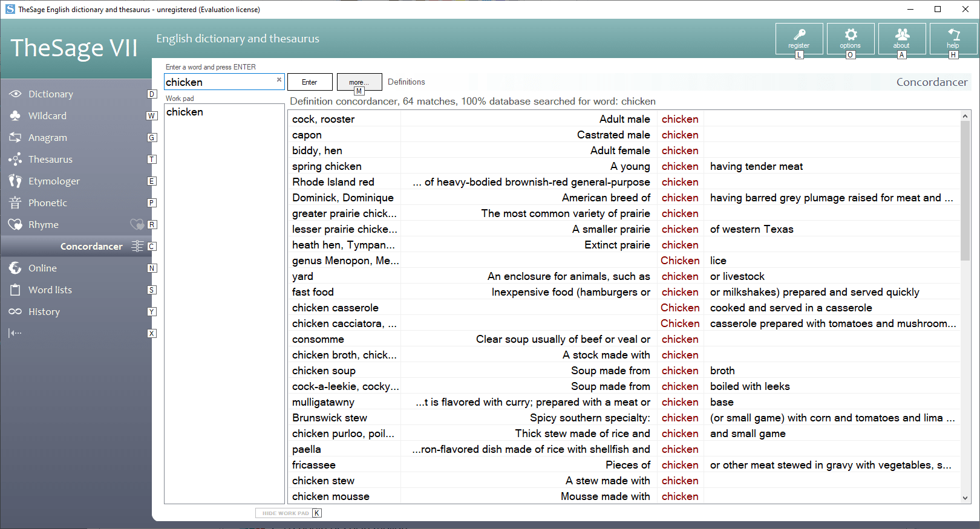Image resolution: width=980 pixels, height=529 pixels.
Task: Open the History infinity icon
Action: 15,311
